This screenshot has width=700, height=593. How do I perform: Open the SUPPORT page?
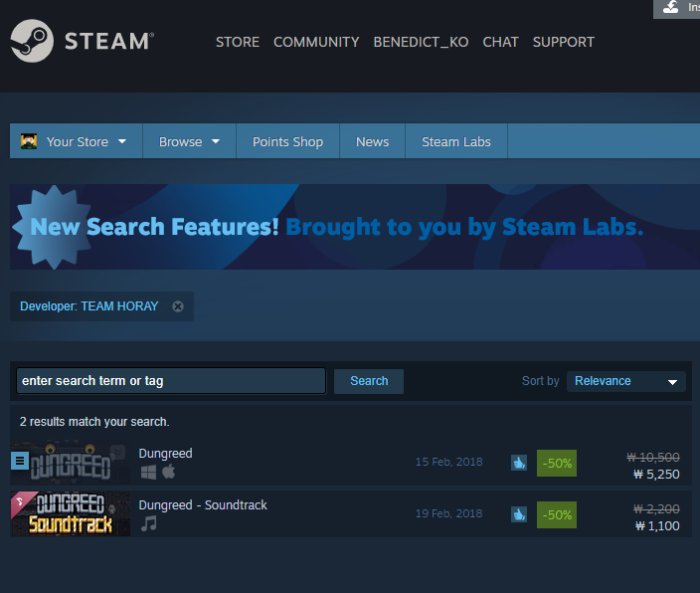click(x=564, y=42)
